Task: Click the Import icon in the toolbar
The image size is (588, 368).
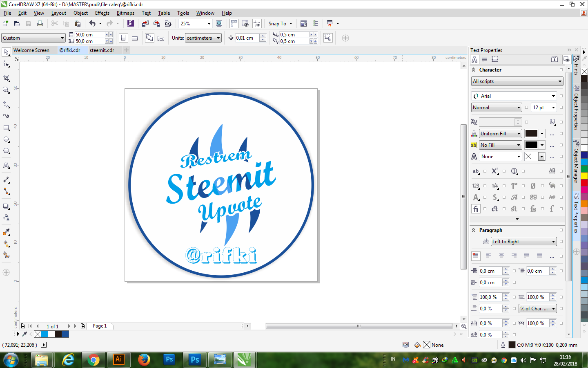Action: tap(145, 23)
